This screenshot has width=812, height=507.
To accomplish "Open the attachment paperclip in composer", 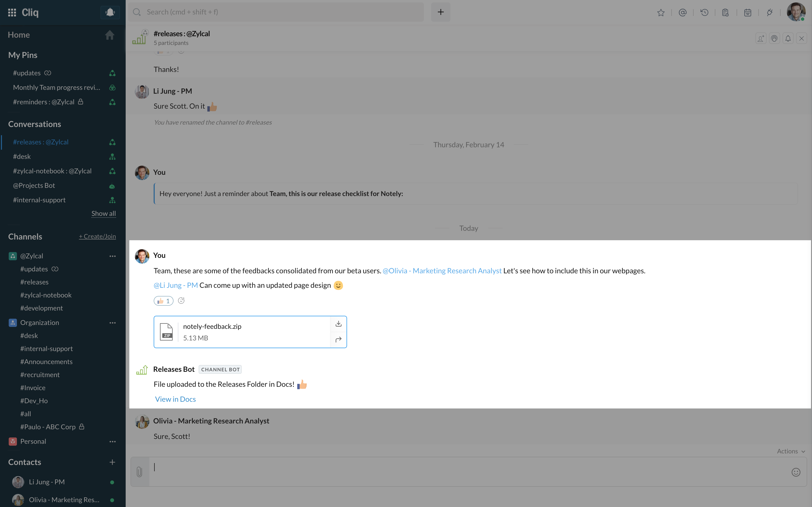I will [x=140, y=472].
